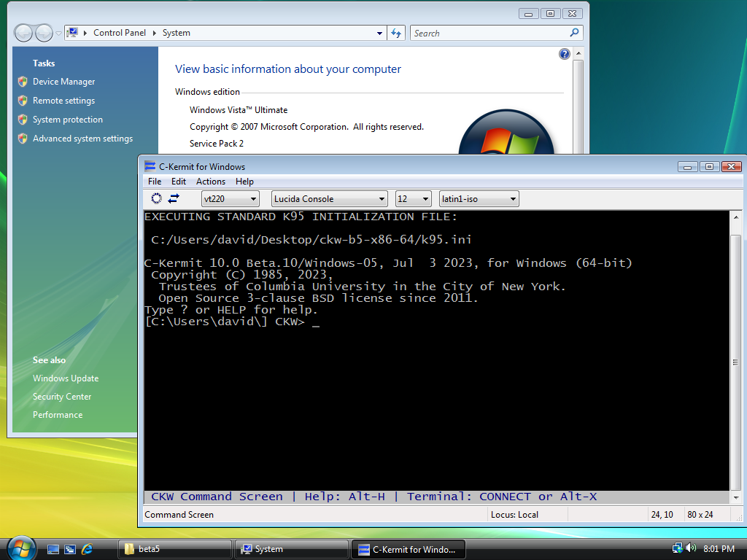
Task: Expand the arrow before Control Panel breadcrumb
Action: (85, 33)
